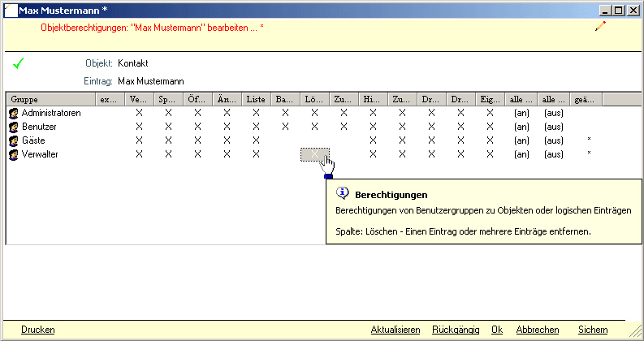Toggle Löschen permission for Verwalter
The width and height of the screenshot is (644, 341).
(314, 154)
